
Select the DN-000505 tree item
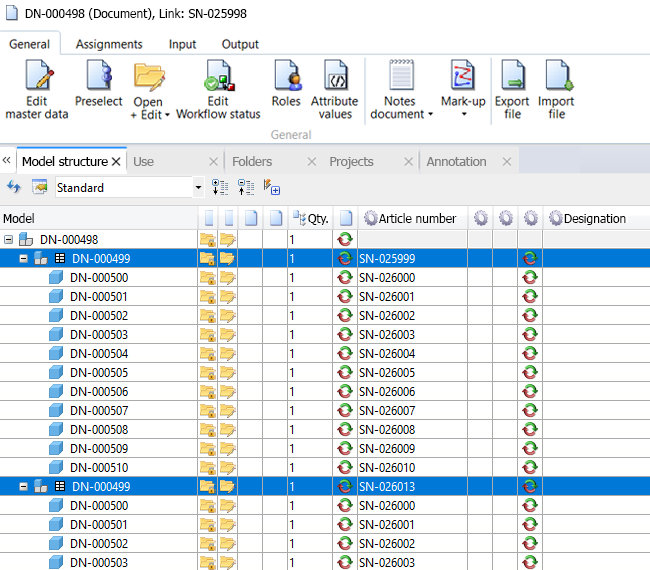[99, 373]
